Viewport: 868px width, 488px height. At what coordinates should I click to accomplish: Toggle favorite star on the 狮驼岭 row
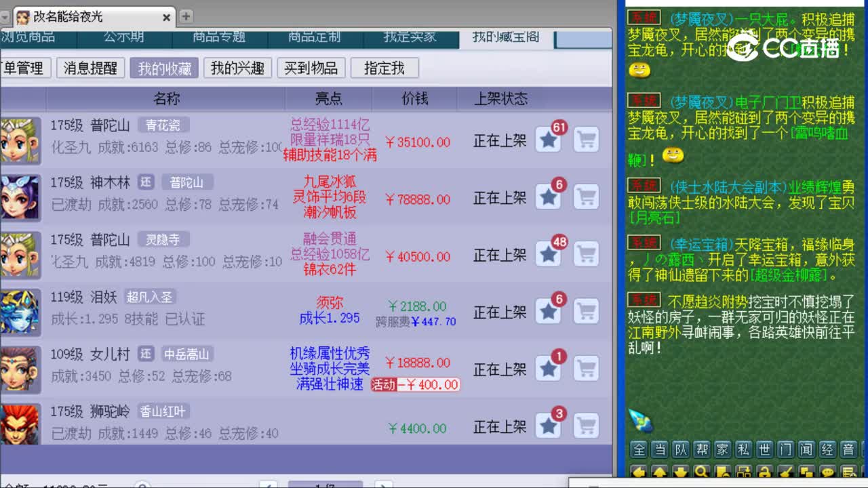[548, 426]
